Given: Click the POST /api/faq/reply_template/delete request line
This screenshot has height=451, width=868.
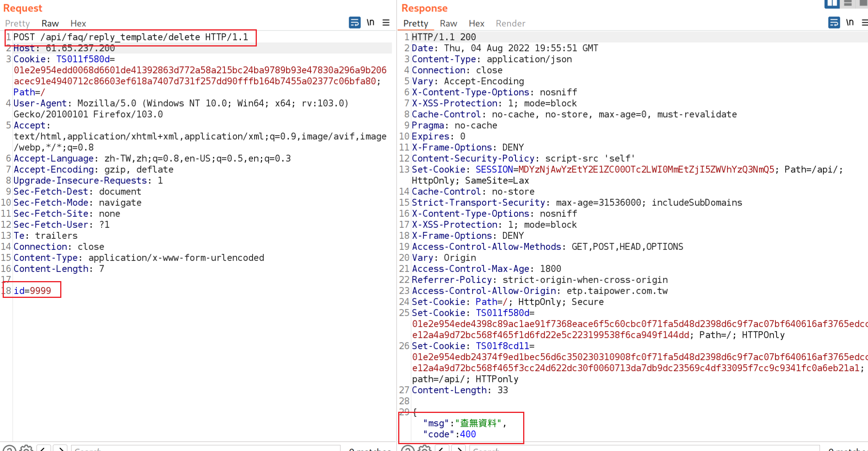Looking at the screenshot, I should pos(131,37).
